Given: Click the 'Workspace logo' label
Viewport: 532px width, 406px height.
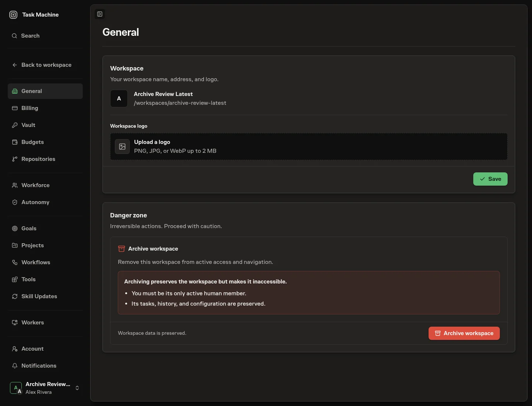Looking at the screenshot, I should coord(129,126).
